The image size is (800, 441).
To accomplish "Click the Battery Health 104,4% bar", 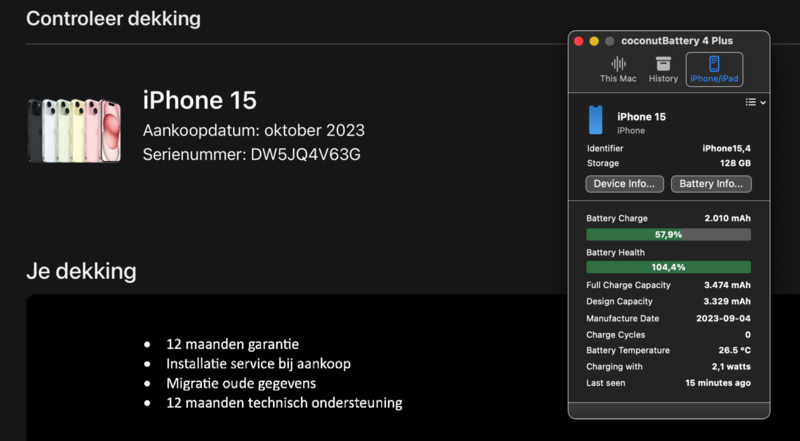I will [668, 267].
